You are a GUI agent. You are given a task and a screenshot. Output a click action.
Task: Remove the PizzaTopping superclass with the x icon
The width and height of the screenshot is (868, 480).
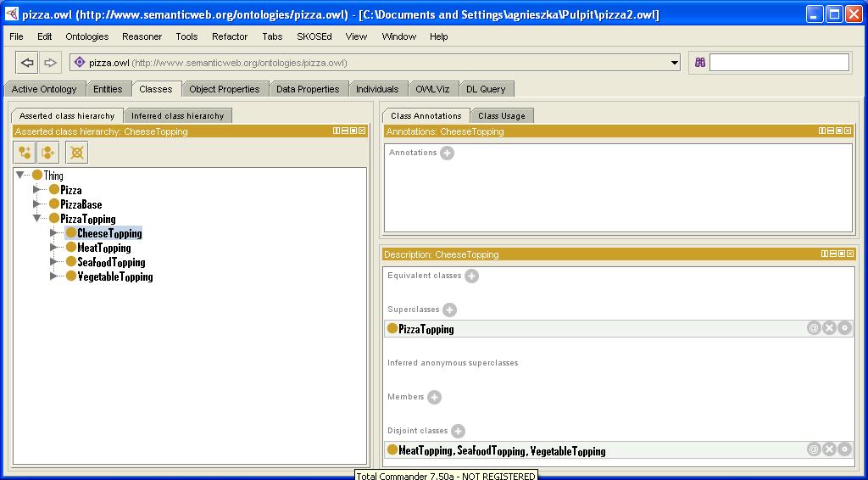(x=829, y=328)
